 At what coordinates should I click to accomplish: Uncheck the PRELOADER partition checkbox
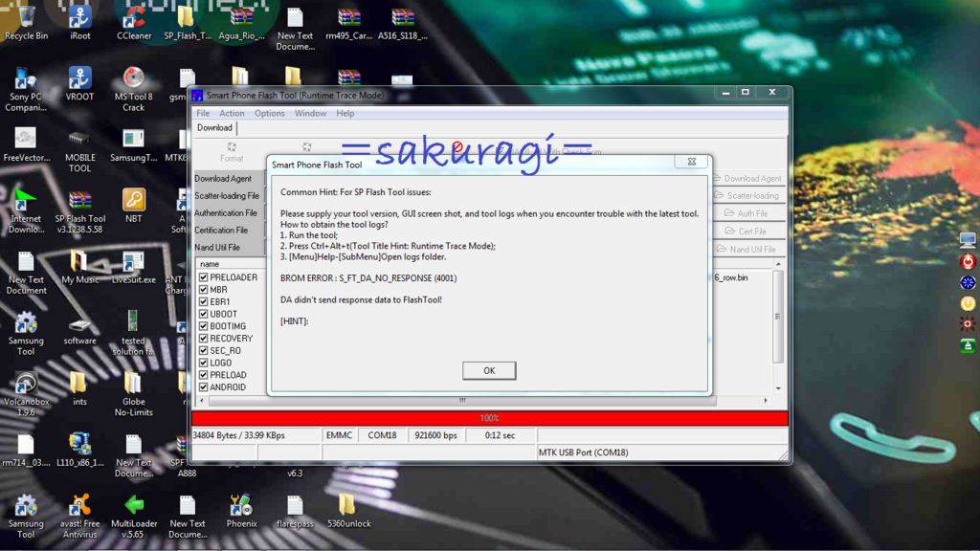pos(203,277)
